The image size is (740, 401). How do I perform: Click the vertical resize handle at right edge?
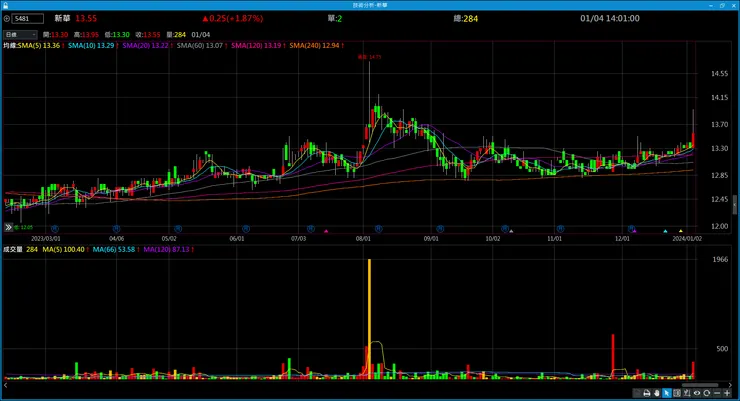734,205
